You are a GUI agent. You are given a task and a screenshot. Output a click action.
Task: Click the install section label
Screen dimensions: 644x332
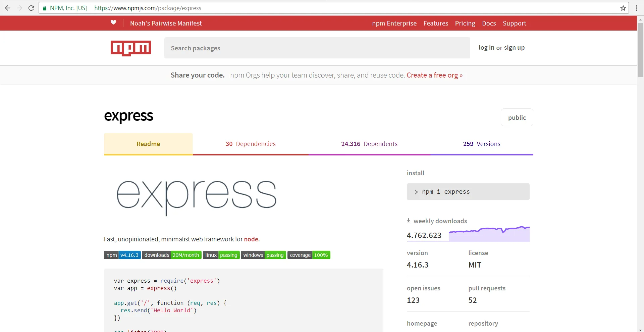click(416, 173)
